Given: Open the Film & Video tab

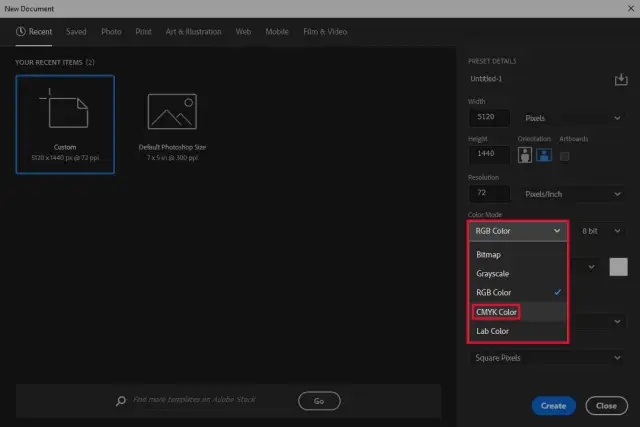Looking at the screenshot, I should tap(324, 32).
